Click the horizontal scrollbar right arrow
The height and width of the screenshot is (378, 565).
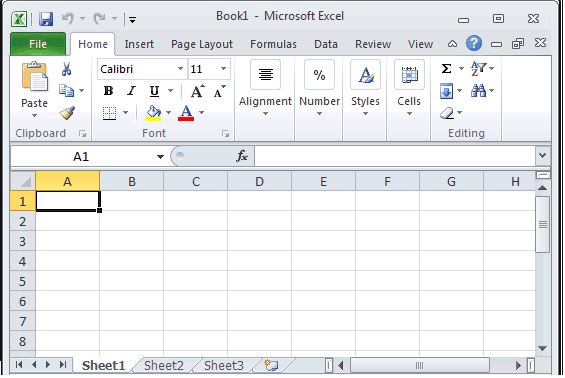click(518, 365)
